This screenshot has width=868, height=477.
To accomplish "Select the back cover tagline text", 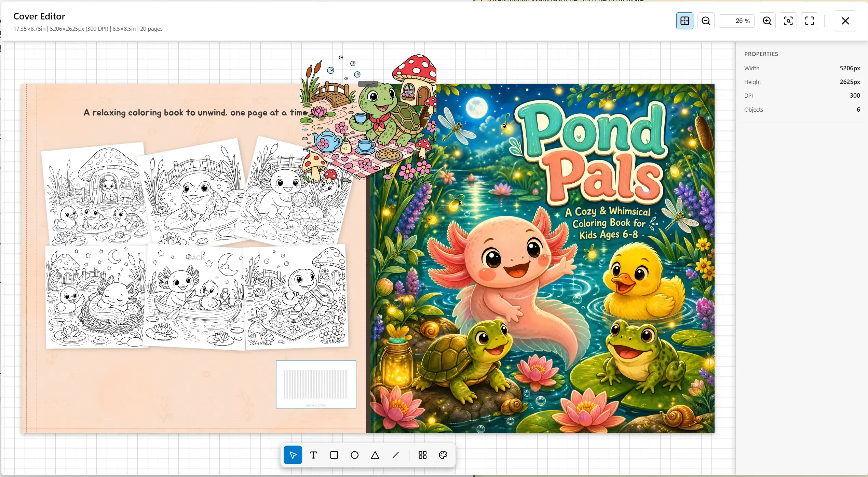I will [x=195, y=112].
